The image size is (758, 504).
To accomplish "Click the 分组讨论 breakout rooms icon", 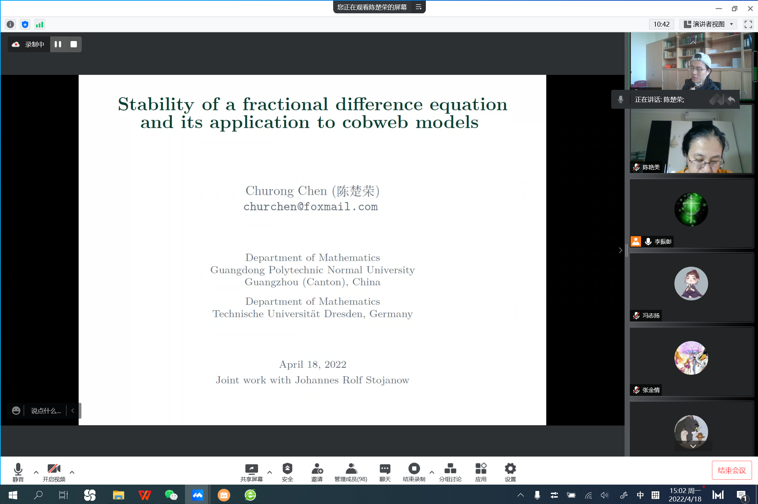I will (x=450, y=471).
